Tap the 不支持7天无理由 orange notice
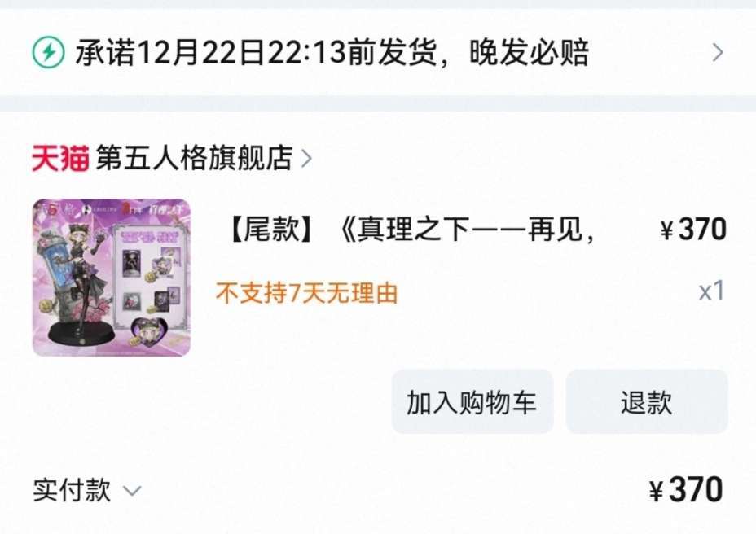Screen dimensions: 756x534 pyautogui.click(x=307, y=292)
